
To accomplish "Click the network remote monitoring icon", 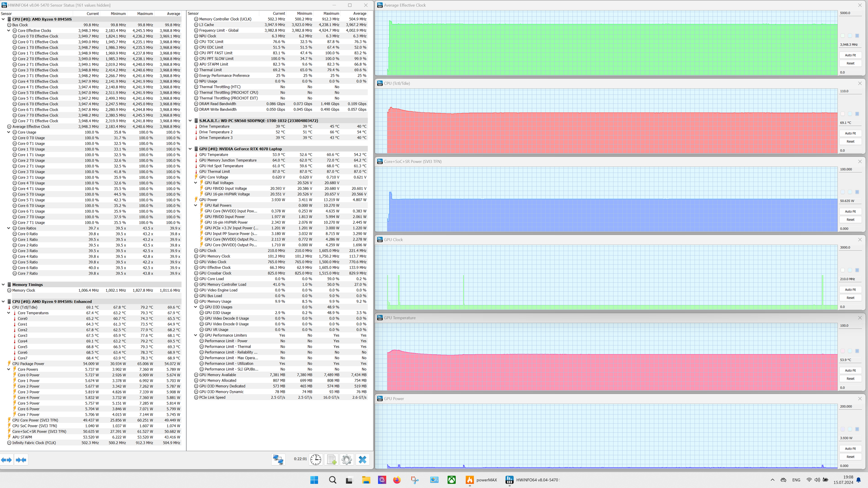I will click(278, 459).
